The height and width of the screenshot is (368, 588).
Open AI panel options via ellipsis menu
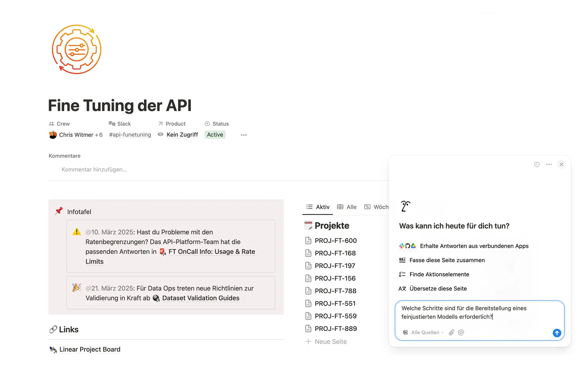[549, 164]
